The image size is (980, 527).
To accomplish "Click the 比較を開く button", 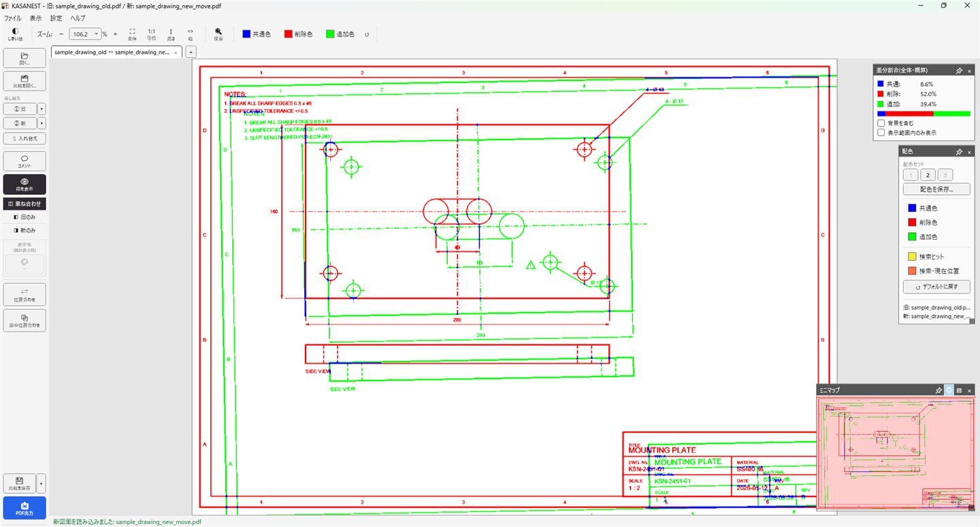I will (x=24, y=81).
